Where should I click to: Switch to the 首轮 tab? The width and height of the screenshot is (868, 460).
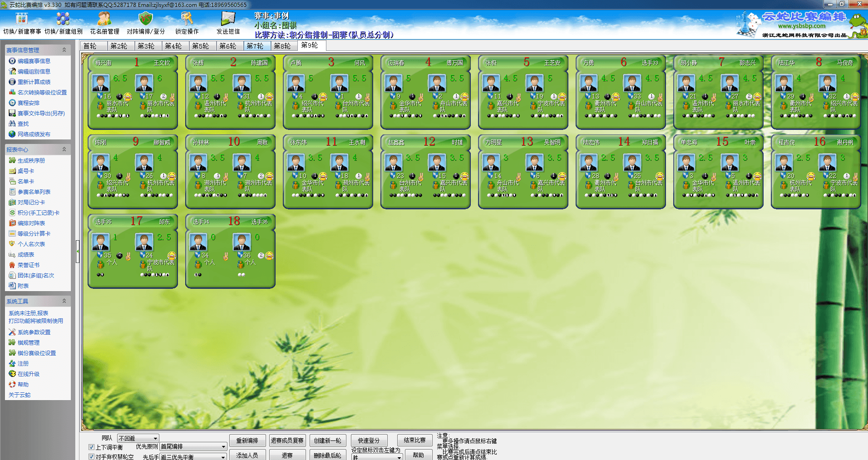94,46
